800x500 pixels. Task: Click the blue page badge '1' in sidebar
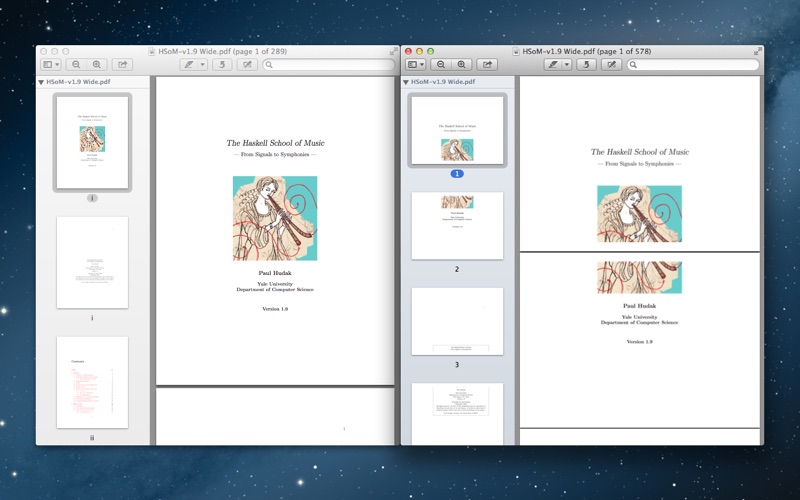point(457,174)
